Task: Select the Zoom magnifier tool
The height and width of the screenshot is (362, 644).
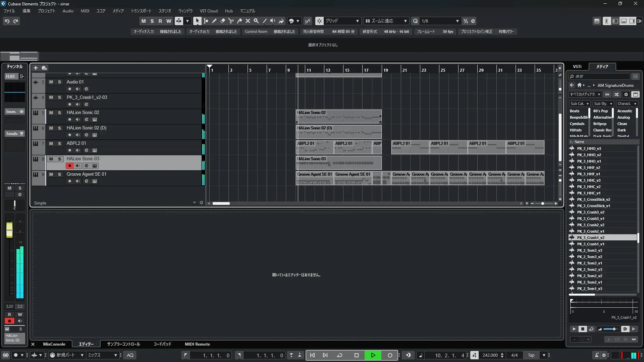Action: tap(256, 21)
